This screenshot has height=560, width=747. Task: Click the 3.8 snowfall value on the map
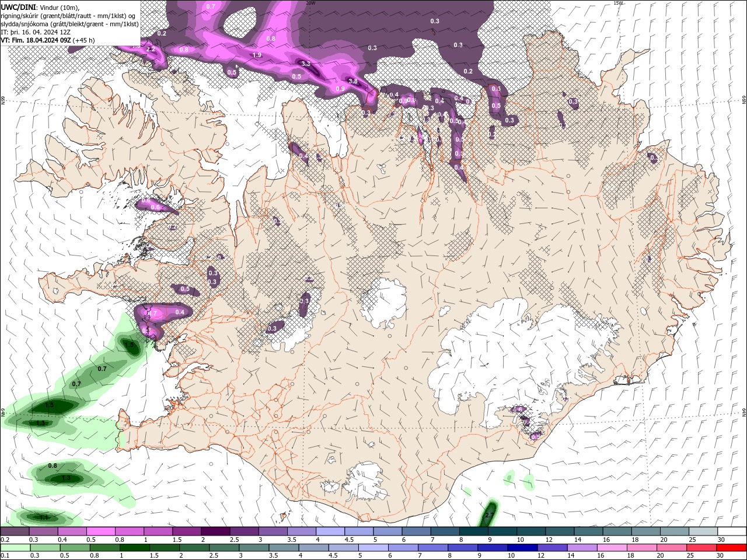tap(352, 81)
